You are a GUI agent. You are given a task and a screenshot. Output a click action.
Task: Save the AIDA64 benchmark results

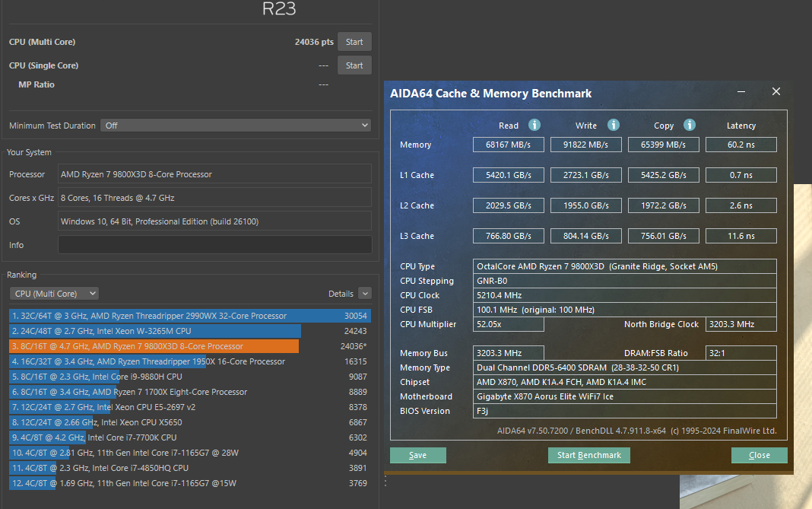click(418, 455)
